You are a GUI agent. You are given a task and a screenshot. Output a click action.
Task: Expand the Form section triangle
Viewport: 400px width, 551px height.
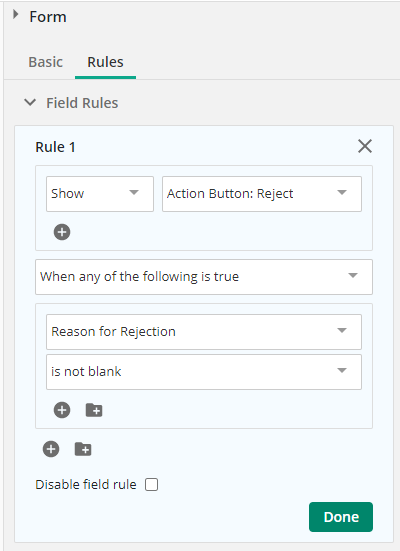(15, 15)
